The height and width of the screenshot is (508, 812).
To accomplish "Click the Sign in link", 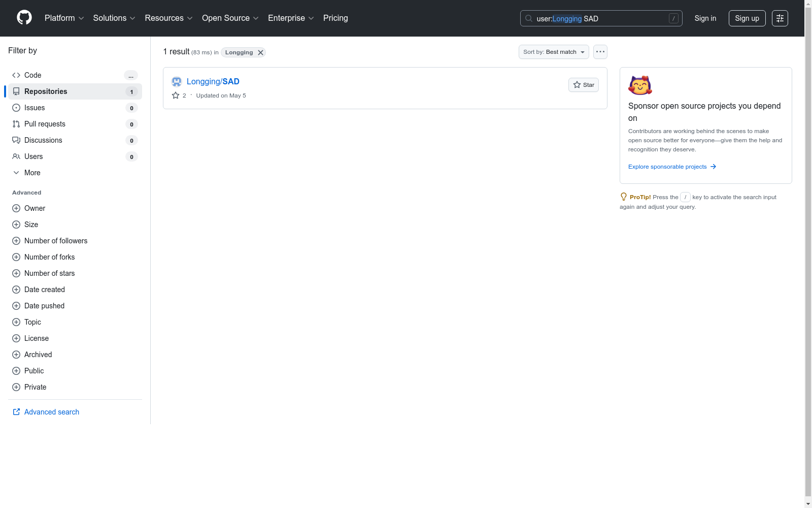I will pos(705,18).
